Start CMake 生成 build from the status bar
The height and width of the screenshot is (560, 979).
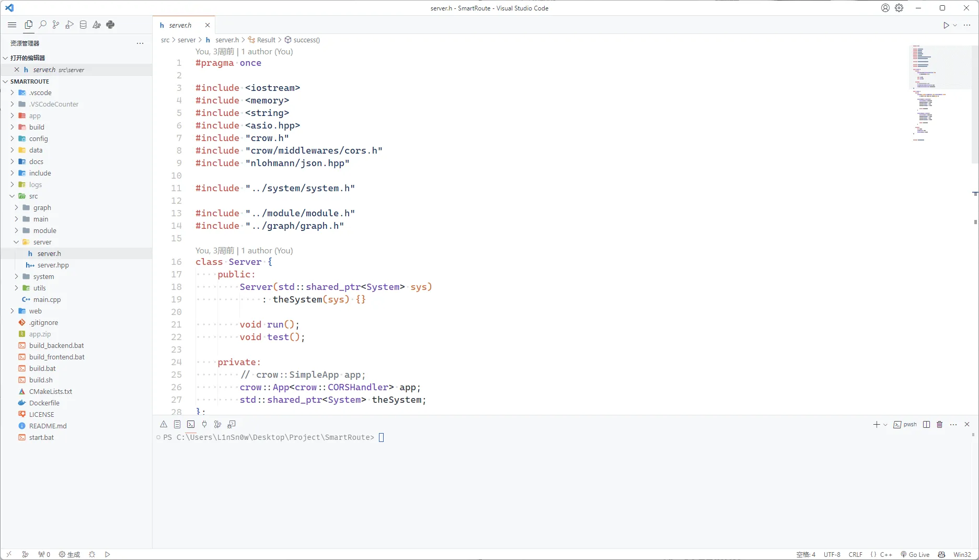(x=70, y=554)
